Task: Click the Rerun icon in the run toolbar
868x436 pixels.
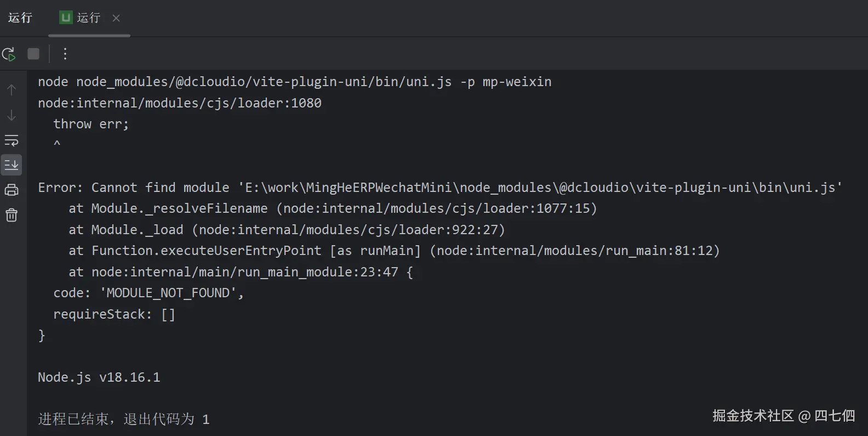Action: tap(9, 54)
